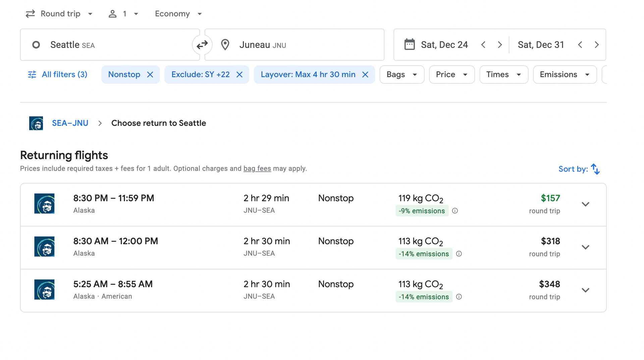Click the All filters icon
The height and width of the screenshot is (360, 644).
32,74
